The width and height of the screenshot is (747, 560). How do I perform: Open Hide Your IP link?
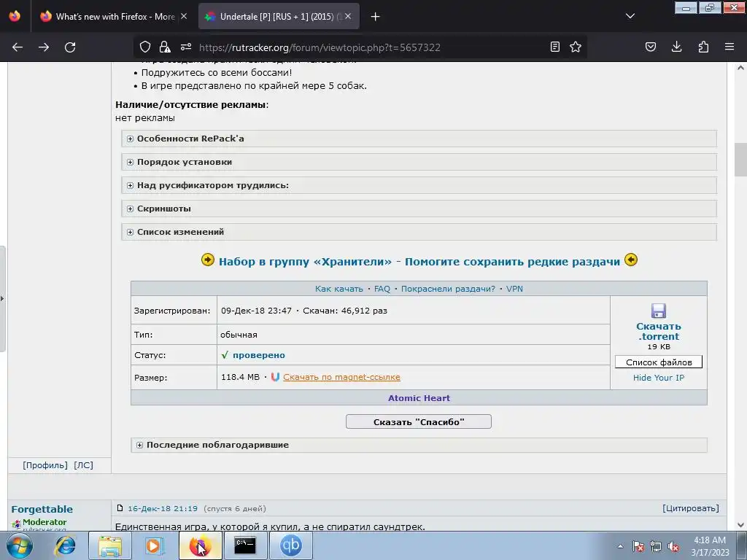click(659, 378)
